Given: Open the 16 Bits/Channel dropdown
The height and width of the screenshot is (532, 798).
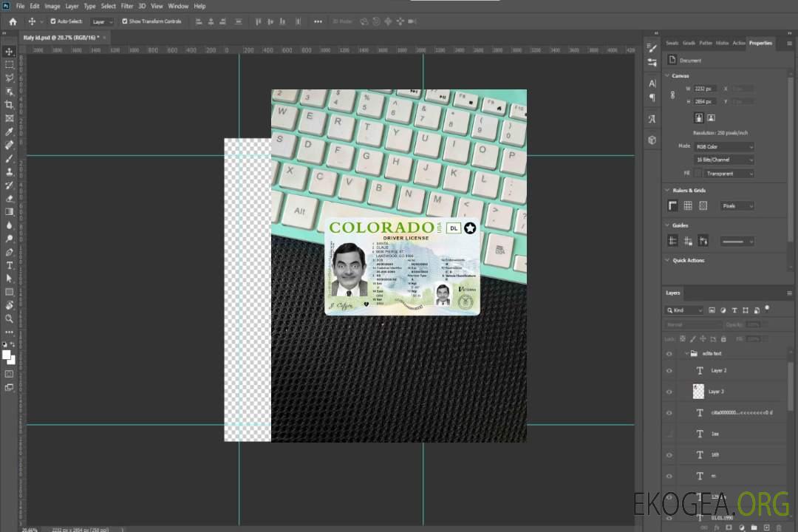Looking at the screenshot, I should tap(723, 160).
